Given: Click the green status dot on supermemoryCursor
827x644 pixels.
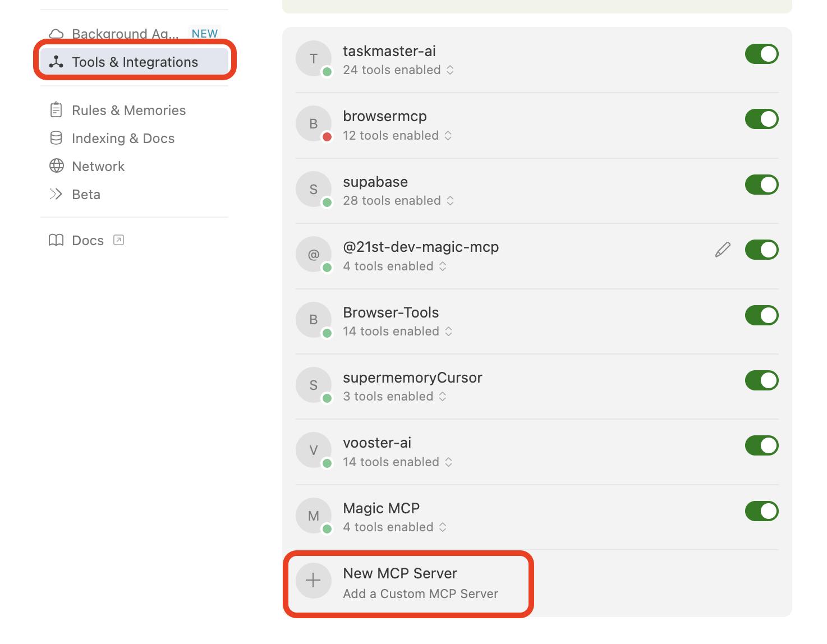Looking at the screenshot, I should (327, 398).
